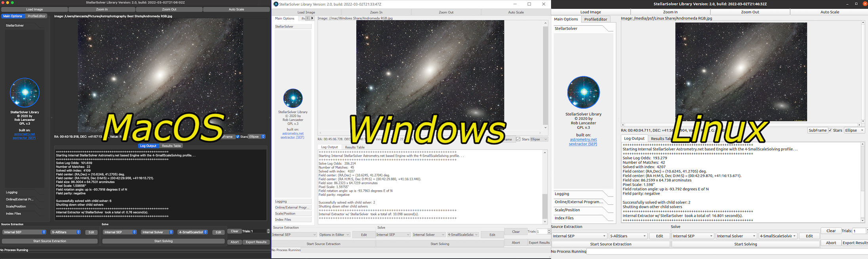The width and height of the screenshot is (868, 259).
Task: Open the astrometry.net link in Windows window
Action: [293, 133]
